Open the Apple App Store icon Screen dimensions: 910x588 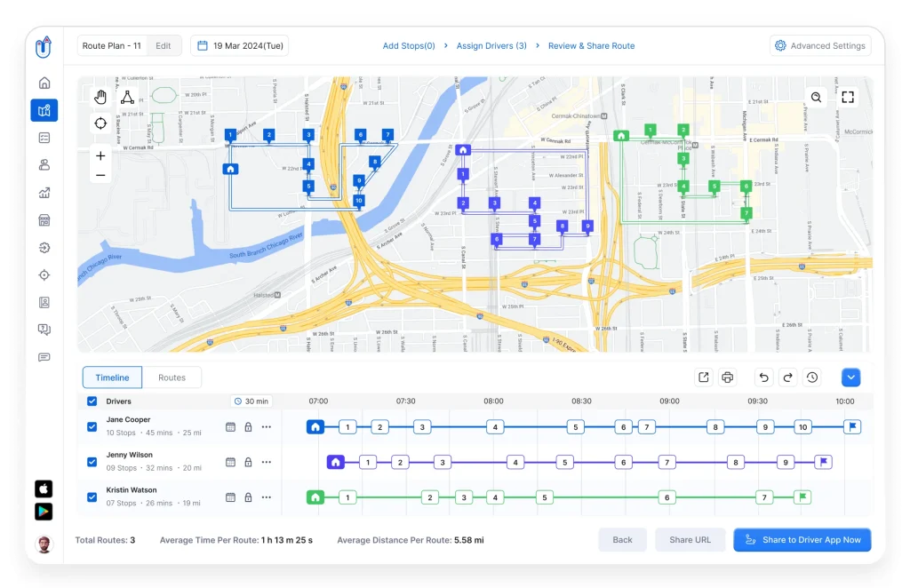pyautogui.click(x=44, y=489)
